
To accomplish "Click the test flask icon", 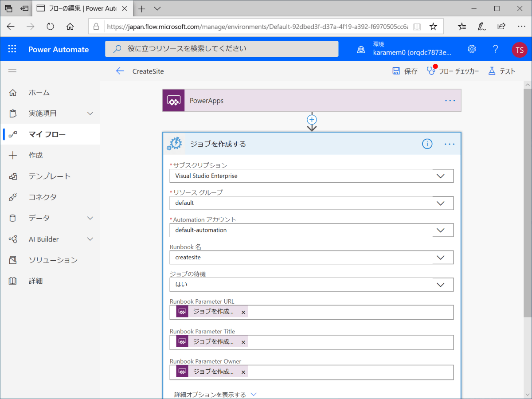I will tap(492, 71).
